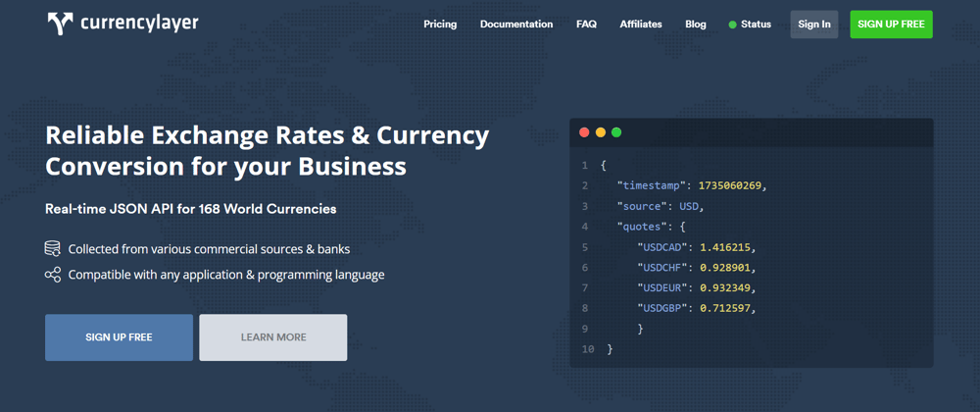The width and height of the screenshot is (980, 412).
Task: Click the Sign In button
Action: tap(813, 25)
